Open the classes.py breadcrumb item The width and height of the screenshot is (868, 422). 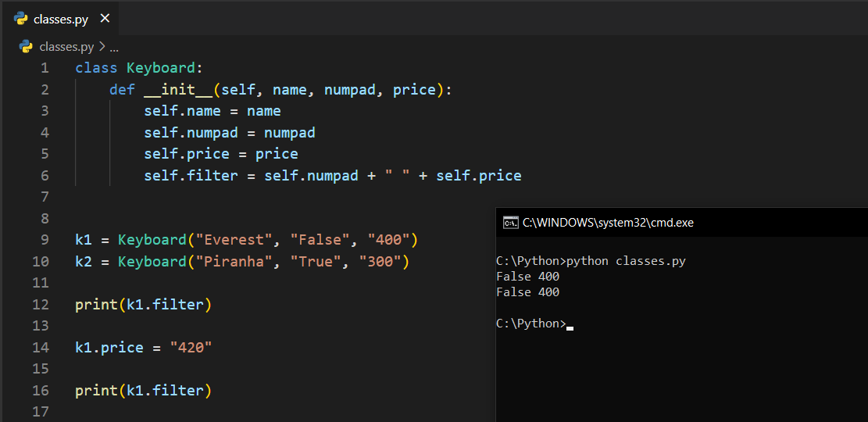(x=66, y=46)
